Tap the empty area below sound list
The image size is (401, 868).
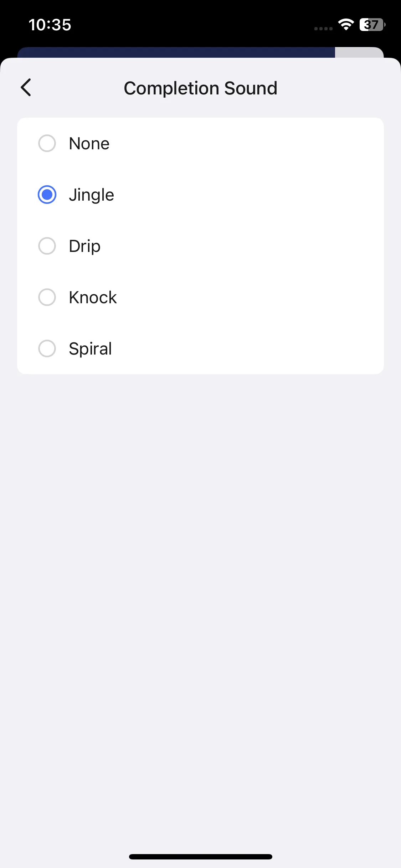[x=200, y=570]
